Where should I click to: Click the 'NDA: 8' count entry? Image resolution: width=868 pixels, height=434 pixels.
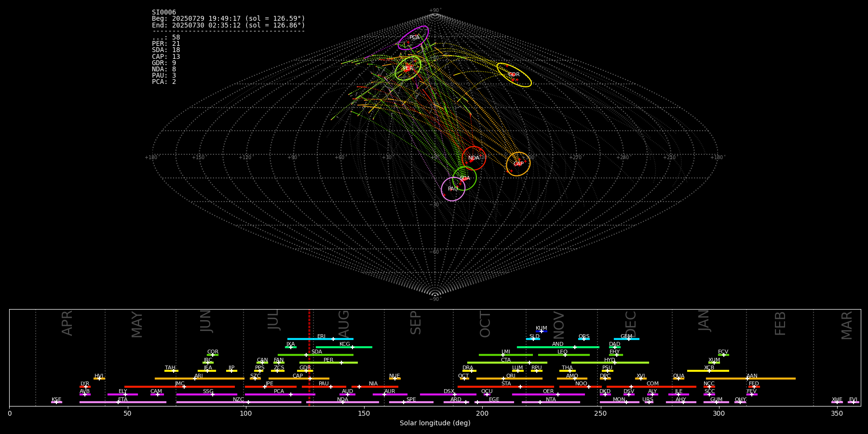(x=164, y=69)
